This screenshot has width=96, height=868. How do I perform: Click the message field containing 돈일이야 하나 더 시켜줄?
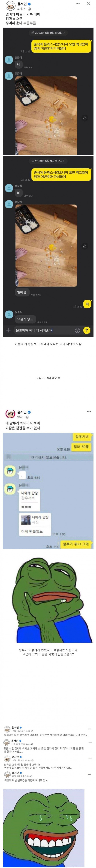click(43, 330)
